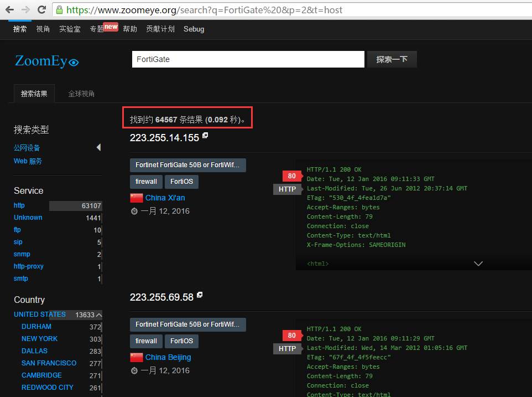Open the Sebug menu item
Image resolution: width=532 pixels, height=397 pixels.
point(194,29)
